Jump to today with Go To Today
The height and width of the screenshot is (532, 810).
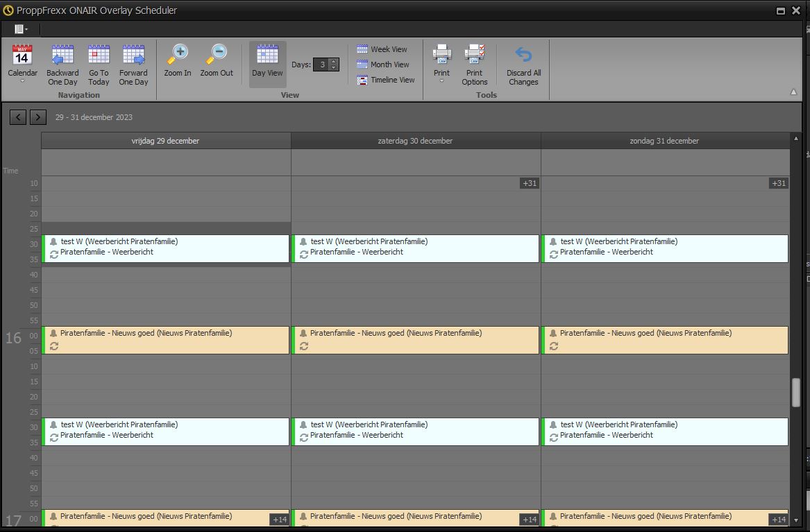click(x=99, y=65)
